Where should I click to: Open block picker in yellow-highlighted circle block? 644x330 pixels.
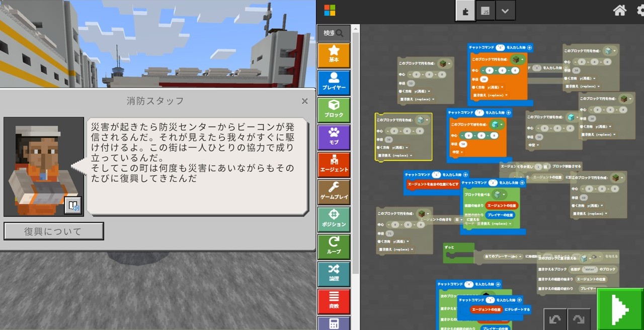[422, 120]
